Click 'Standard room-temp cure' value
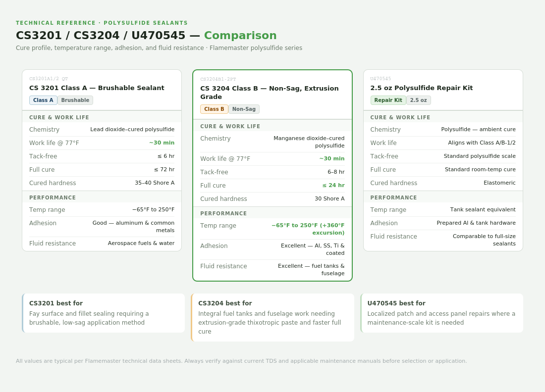Screen dimensions: 545x392 coord(481,169)
